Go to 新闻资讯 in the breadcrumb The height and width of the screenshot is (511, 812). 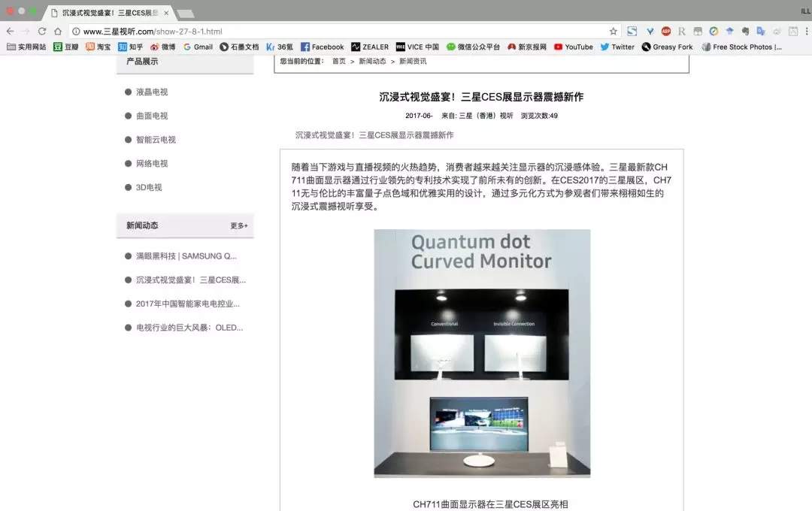[413, 61]
